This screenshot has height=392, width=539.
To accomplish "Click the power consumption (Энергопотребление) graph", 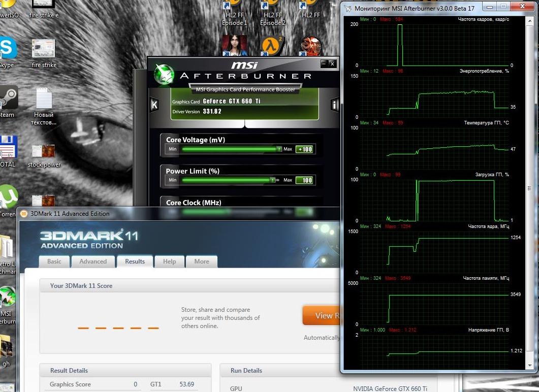I will coord(434,96).
